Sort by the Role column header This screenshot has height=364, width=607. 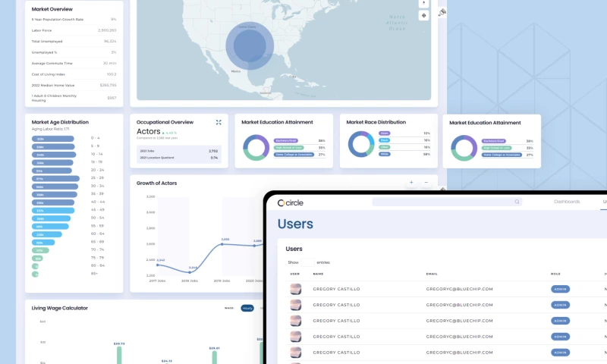555,274
